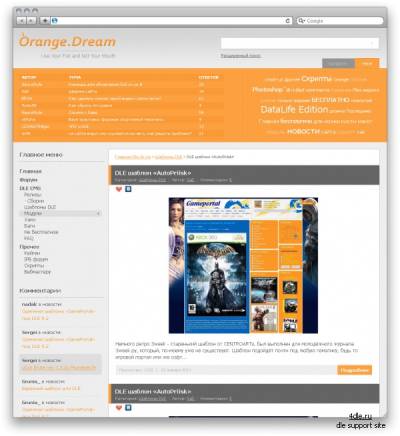Switch to the gray tab beside the orange tab
Screen dimensions: 400x436
[338, 63]
